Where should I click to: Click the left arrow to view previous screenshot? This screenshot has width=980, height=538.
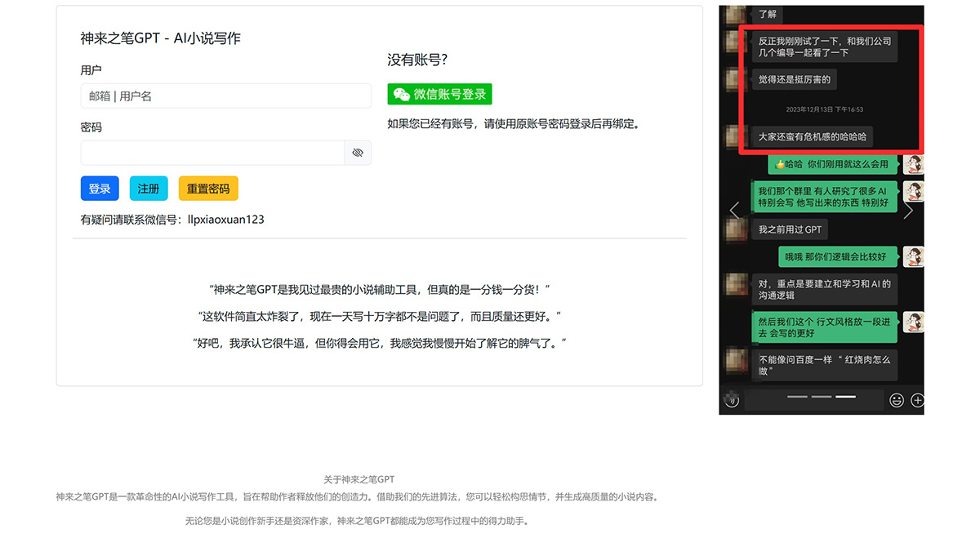(x=733, y=210)
